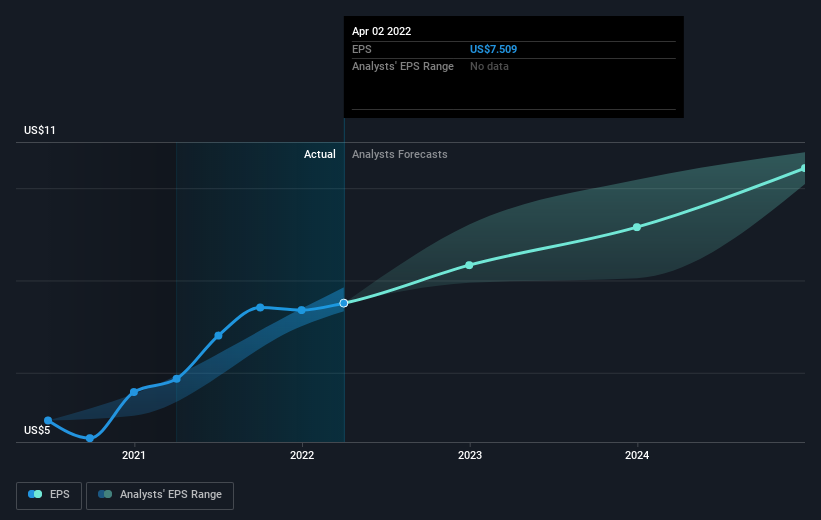Image resolution: width=821 pixels, height=520 pixels.
Task: Select the Apr 02 2022 highlighted data point
Action: (x=343, y=303)
